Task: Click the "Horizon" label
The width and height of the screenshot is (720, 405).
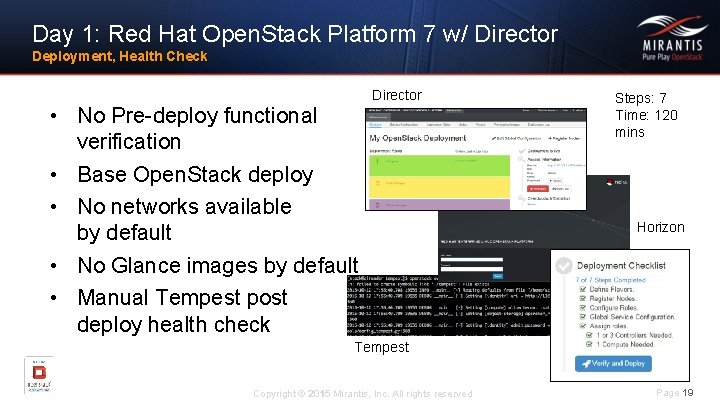Action: click(x=660, y=227)
